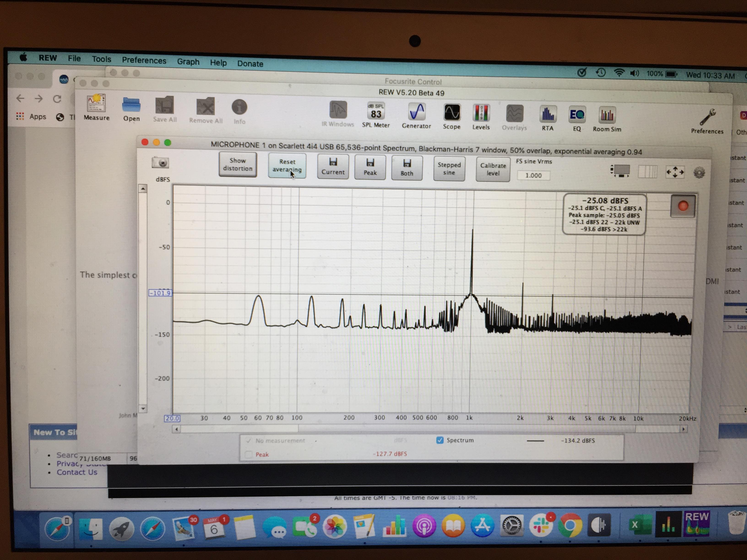Viewport: 747px width, 560px height.
Task: Open the Levels meters
Action: click(481, 117)
